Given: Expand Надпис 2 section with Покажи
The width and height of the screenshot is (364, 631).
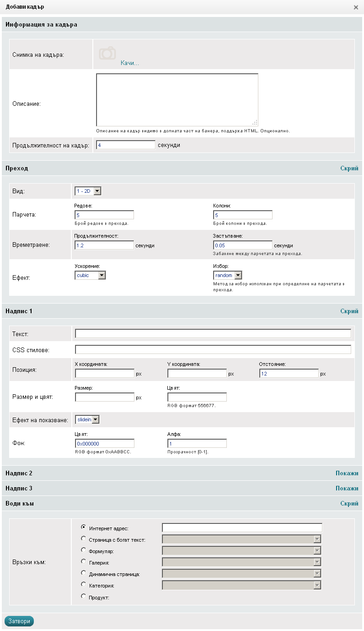Looking at the screenshot, I should click(347, 473).
